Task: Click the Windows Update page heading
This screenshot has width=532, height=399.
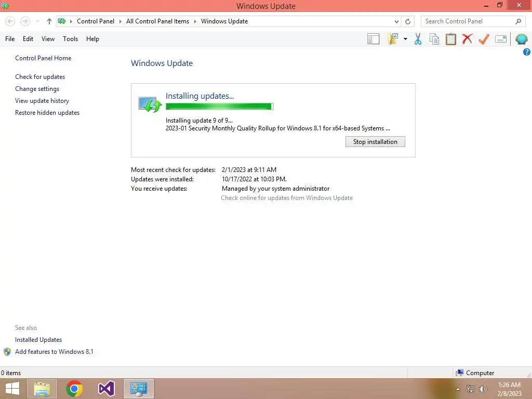Action: 162,63
